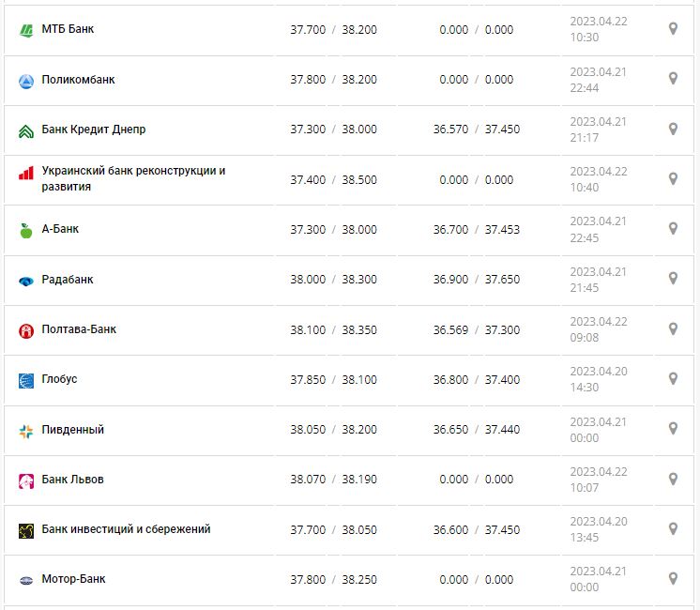Click А-Банк rate 37.300 / 38.000
Screen dimensions: 700x610
click(x=333, y=229)
